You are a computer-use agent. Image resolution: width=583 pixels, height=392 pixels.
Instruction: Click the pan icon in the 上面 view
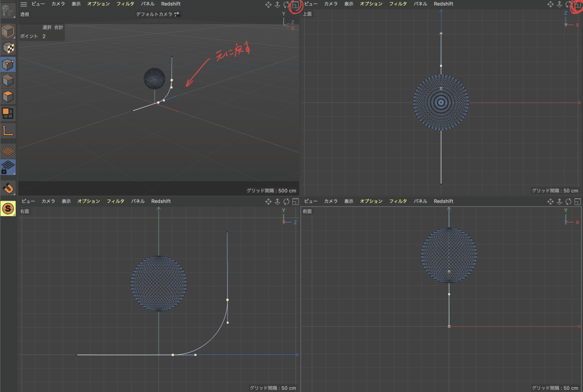coord(550,4)
